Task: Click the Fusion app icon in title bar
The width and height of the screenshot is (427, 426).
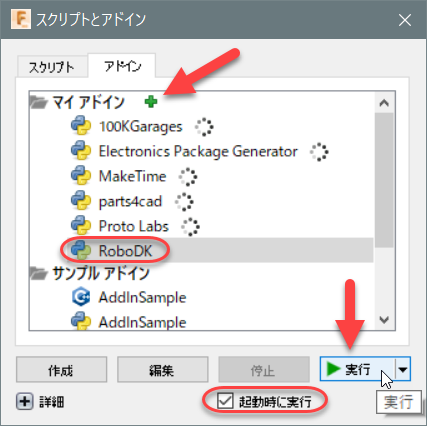Action: click(x=21, y=19)
